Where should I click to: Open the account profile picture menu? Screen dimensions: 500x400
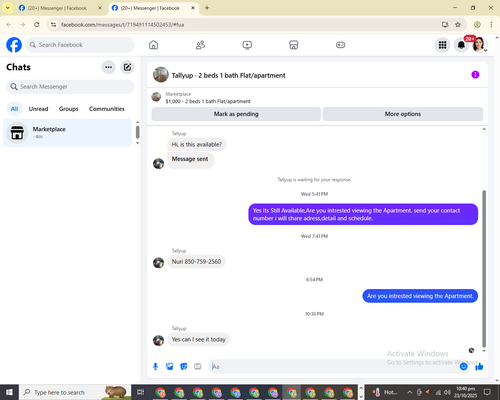point(479,45)
